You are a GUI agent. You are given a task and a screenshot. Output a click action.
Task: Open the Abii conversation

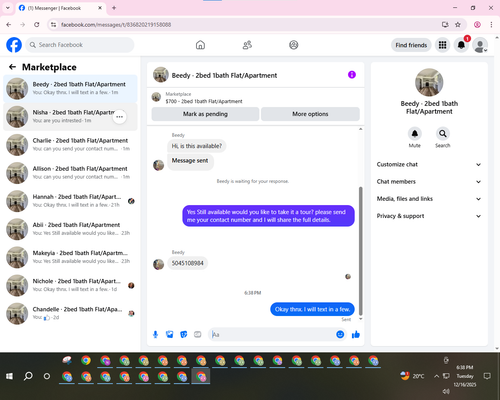point(70,229)
